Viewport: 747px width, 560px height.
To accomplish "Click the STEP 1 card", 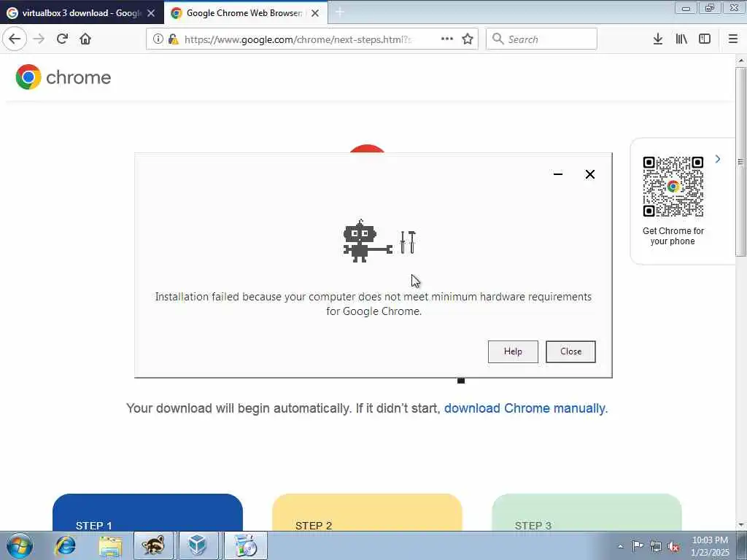I will coord(147,513).
